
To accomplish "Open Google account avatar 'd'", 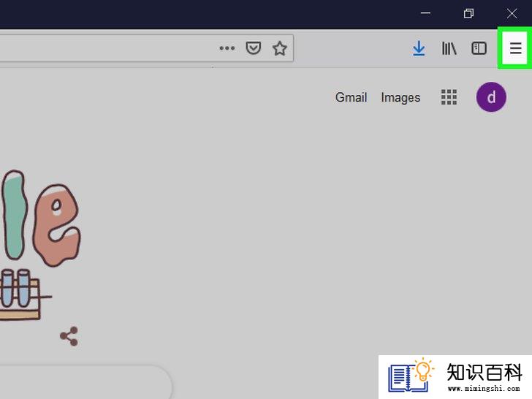I will tap(491, 97).
